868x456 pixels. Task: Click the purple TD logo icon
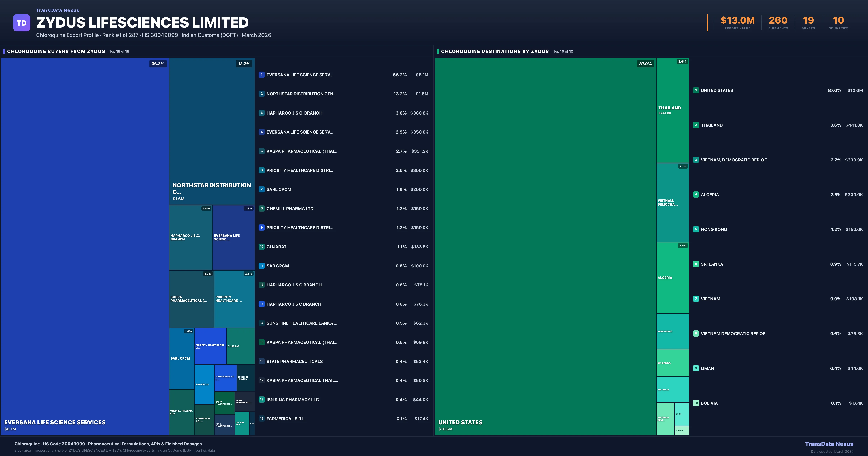click(22, 23)
